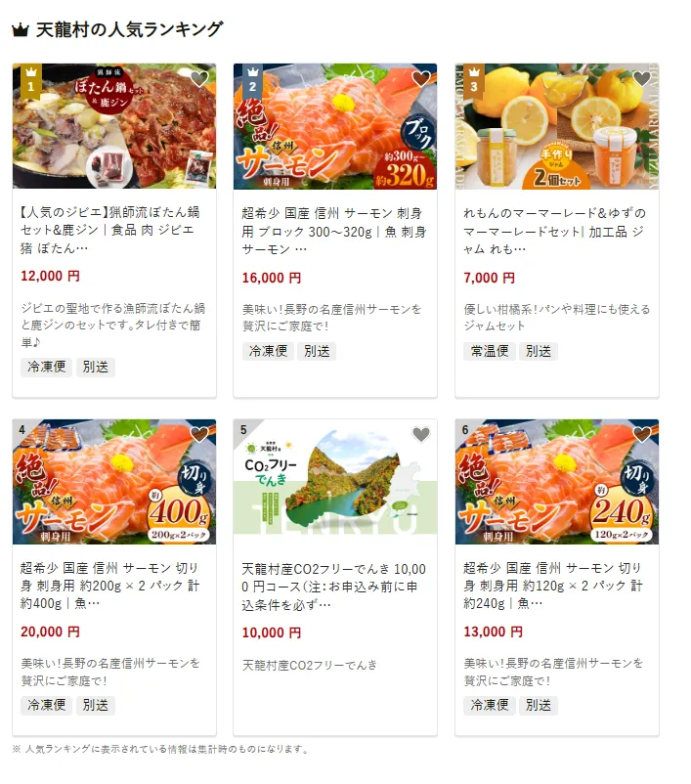The height and width of the screenshot is (784, 691).
Task: Click heart icon on CO2フリーでんき item
Action: pos(421,434)
